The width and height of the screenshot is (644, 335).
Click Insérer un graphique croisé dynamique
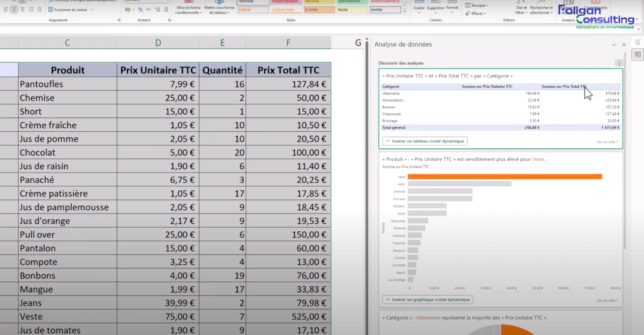click(428, 300)
